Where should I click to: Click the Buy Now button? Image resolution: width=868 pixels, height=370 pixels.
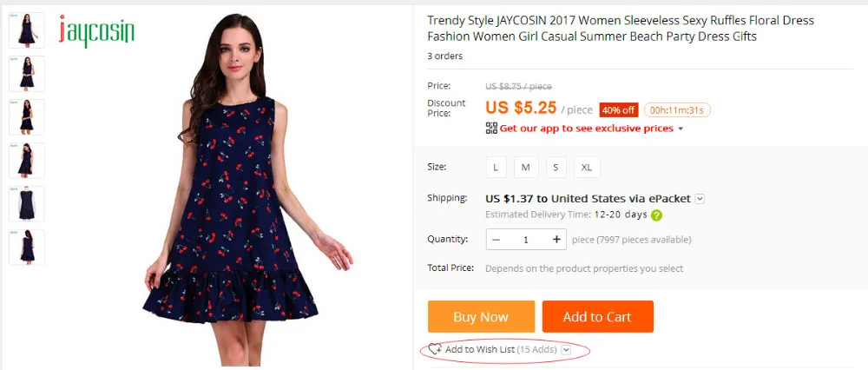pos(481,317)
